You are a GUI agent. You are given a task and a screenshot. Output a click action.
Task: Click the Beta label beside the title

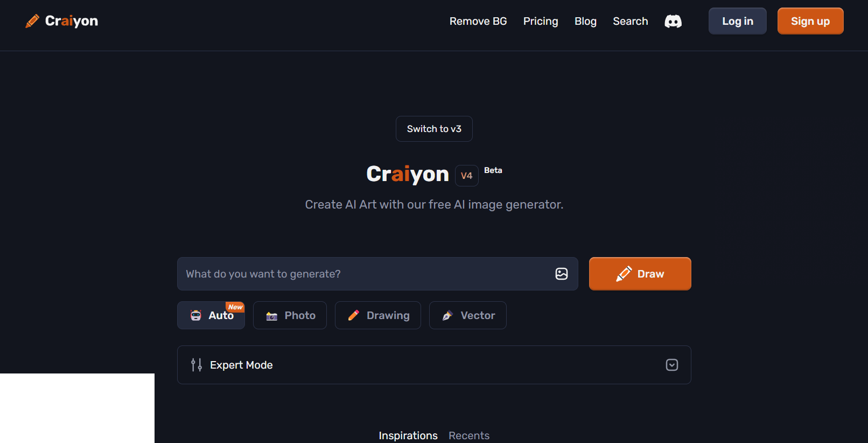pyautogui.click(x=493, y=170)
